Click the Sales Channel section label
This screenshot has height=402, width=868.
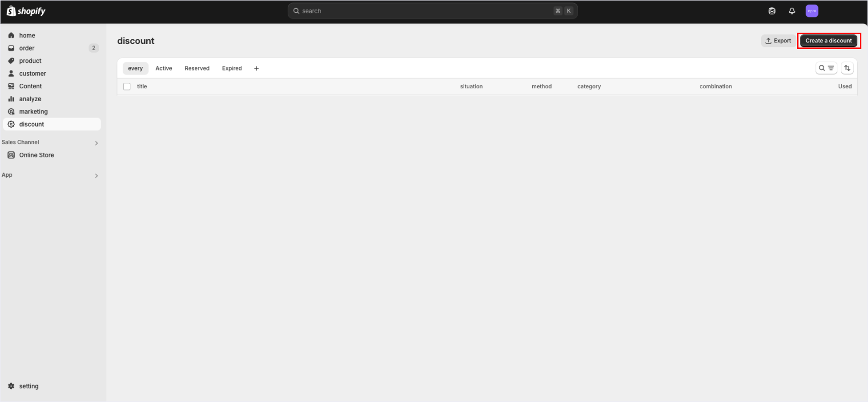coord(20,143)
